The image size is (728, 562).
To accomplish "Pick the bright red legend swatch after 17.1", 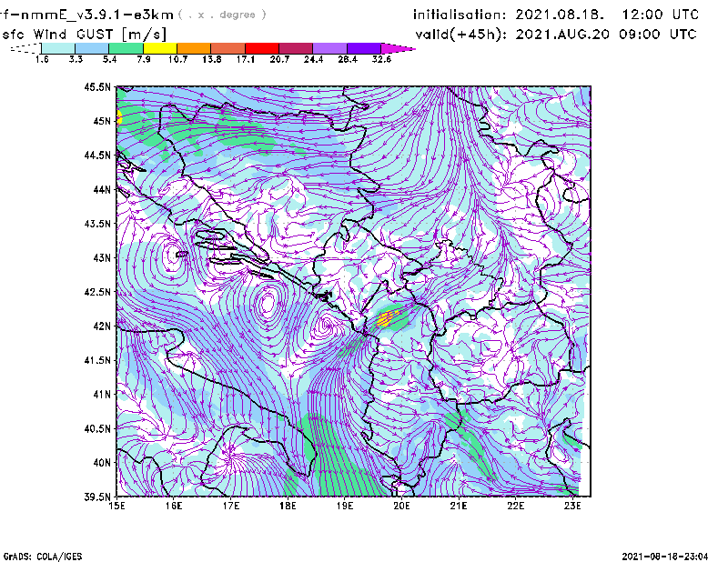I will pyautogui.click(x=261, y=47).
